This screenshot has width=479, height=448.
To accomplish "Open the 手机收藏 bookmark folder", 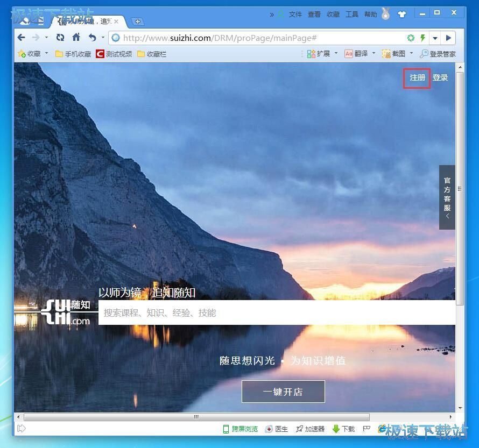I will [x=73, y=54].
